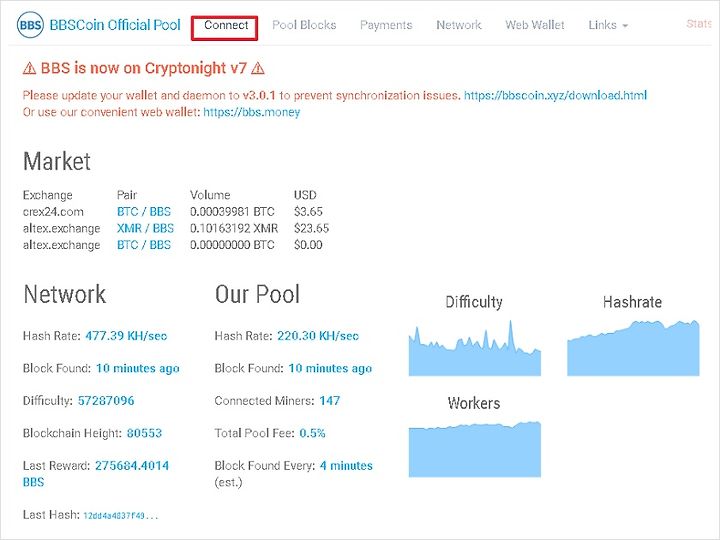Click USD value $3.65
The width and height of the screenshot is (720, 540).
coord(308,212)
